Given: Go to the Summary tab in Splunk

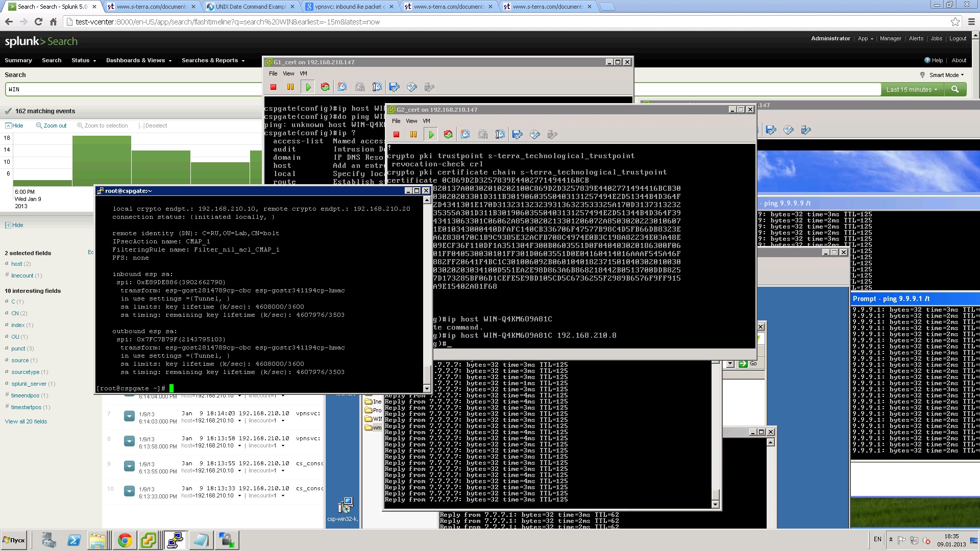Looking at the screenshot, I should pyautogui.click(x=18, y=60).
